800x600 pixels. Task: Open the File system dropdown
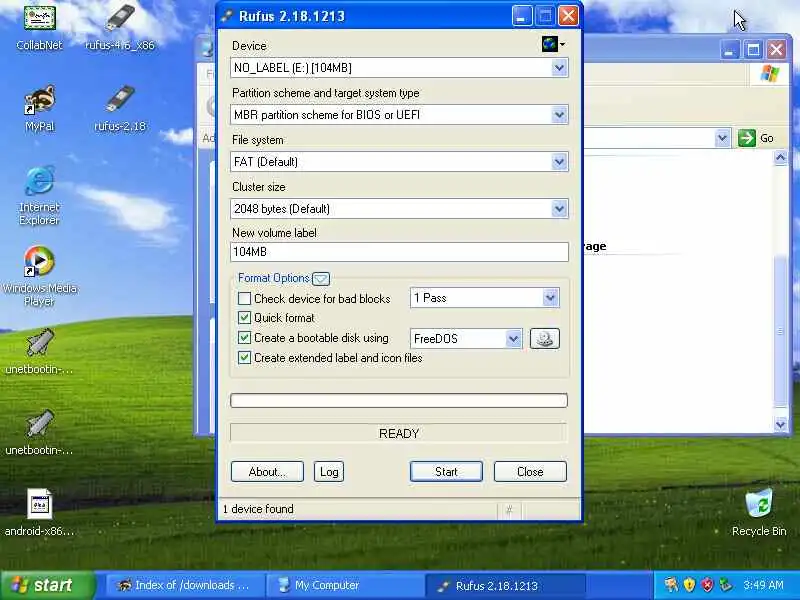tap(559, 162)
